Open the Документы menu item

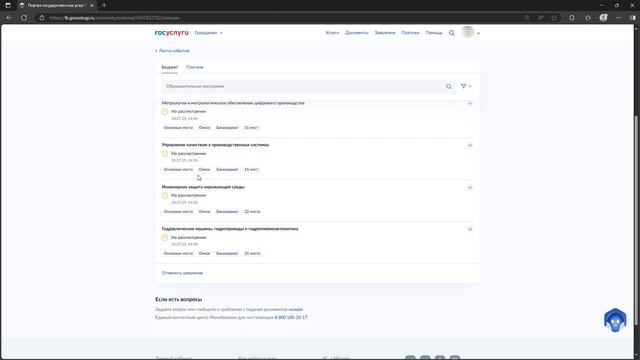(356, 33)
